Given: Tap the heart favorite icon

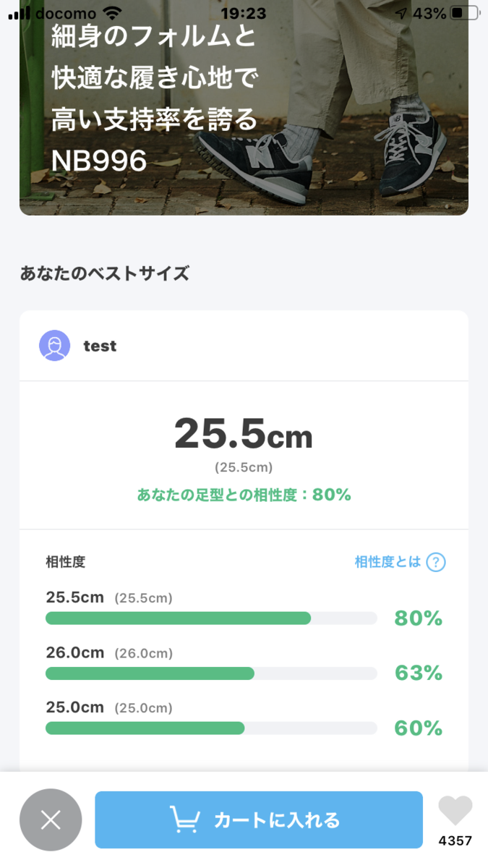Looking at the screenshot, I should pos(455,811).
